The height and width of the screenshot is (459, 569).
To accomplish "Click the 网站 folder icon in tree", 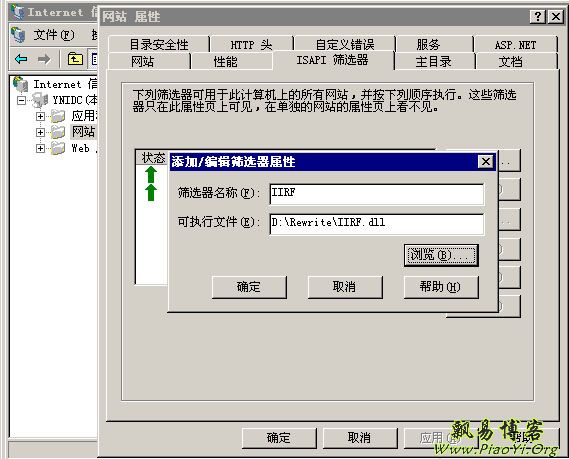I will tap(58, 132).
